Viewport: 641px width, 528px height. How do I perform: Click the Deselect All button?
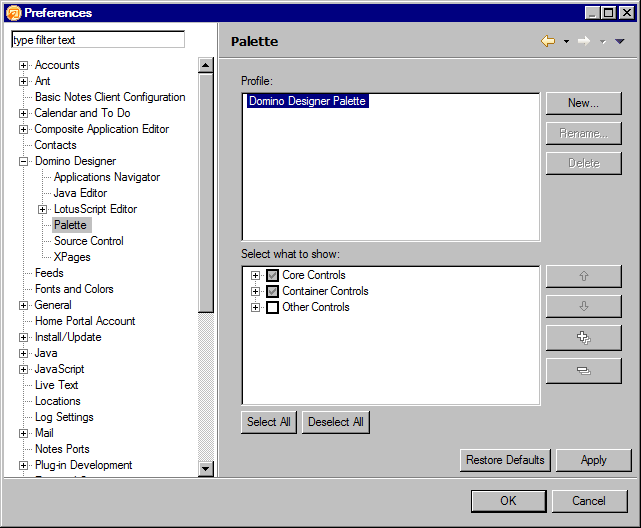click(336, 422)
